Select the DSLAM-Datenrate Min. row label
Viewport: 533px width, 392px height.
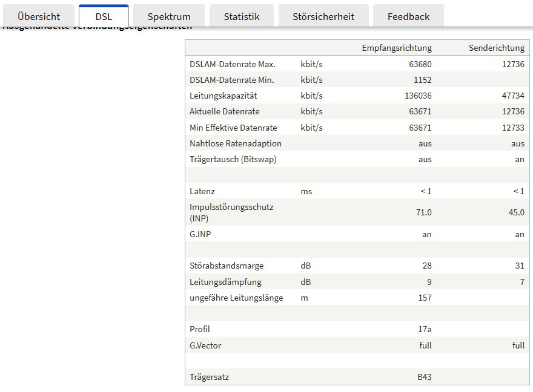(232, 80)
